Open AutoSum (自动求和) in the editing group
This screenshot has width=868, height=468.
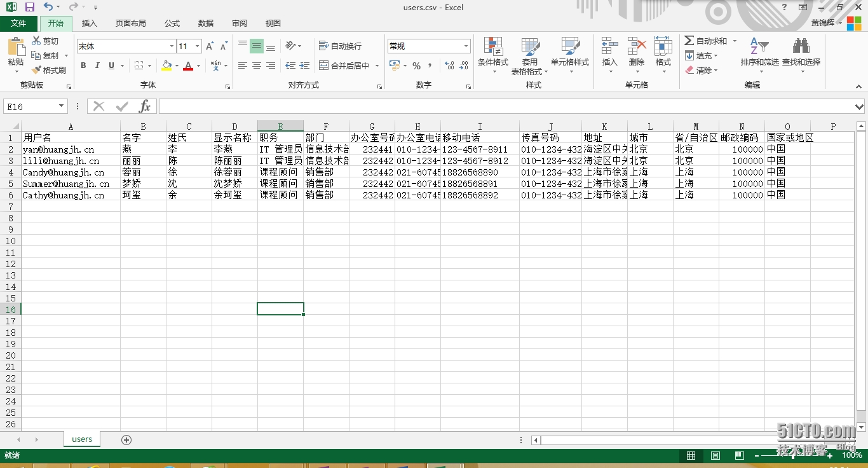(707, 41)
